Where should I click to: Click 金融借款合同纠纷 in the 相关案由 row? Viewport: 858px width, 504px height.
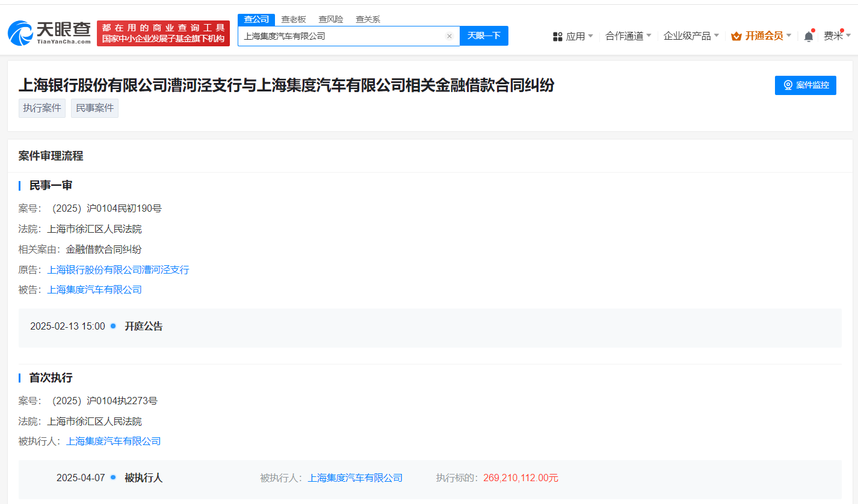pos(104,250)
